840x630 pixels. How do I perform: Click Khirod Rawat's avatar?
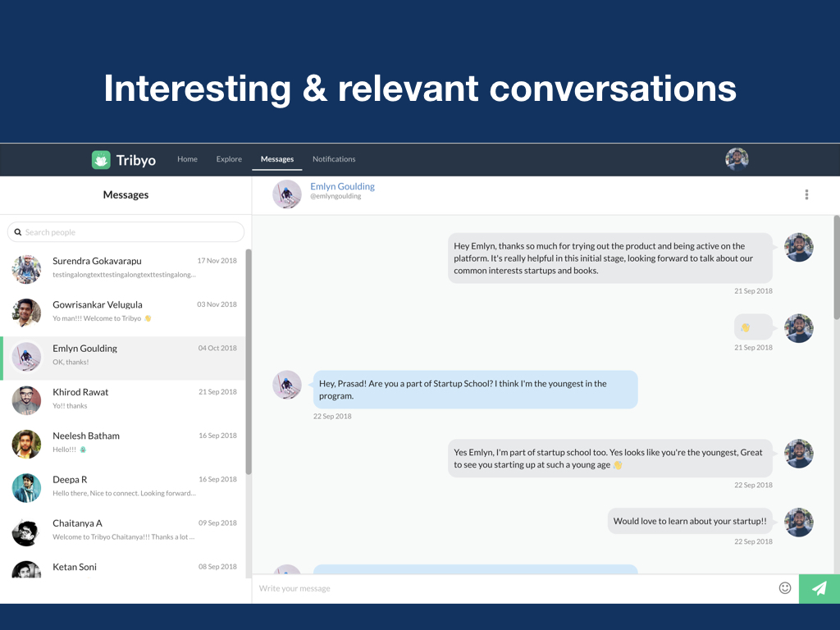(x=26, y=400)
